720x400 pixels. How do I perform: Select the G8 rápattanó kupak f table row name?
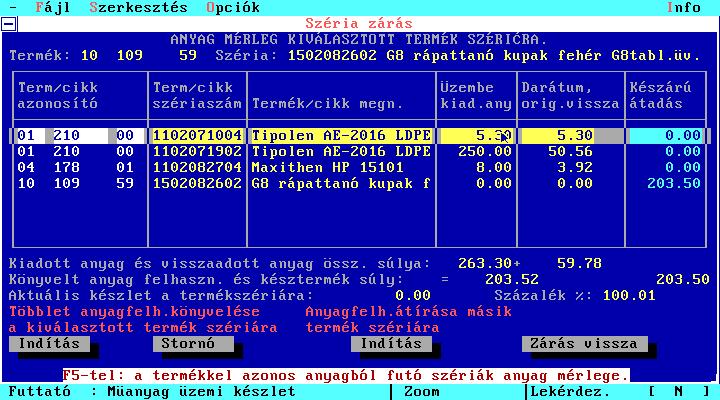[x=341, y=184]
